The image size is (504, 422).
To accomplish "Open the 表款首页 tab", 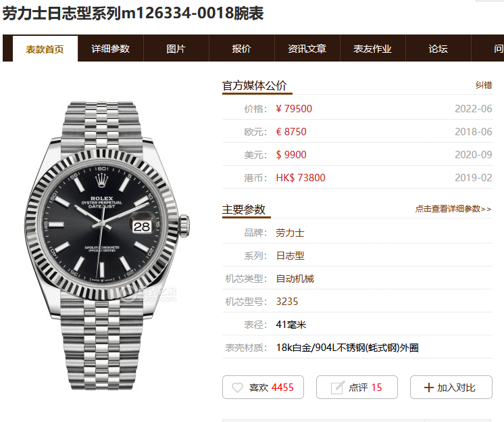I will 45,49.
